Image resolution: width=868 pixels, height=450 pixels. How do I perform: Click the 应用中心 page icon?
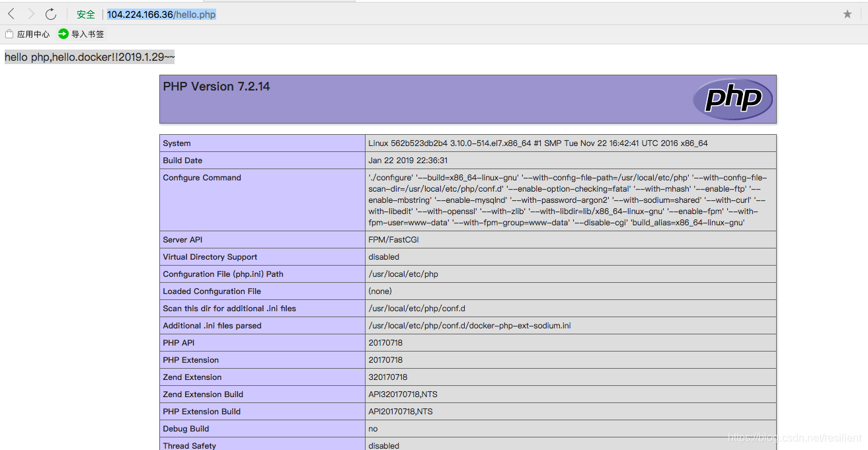pos(9,34)
